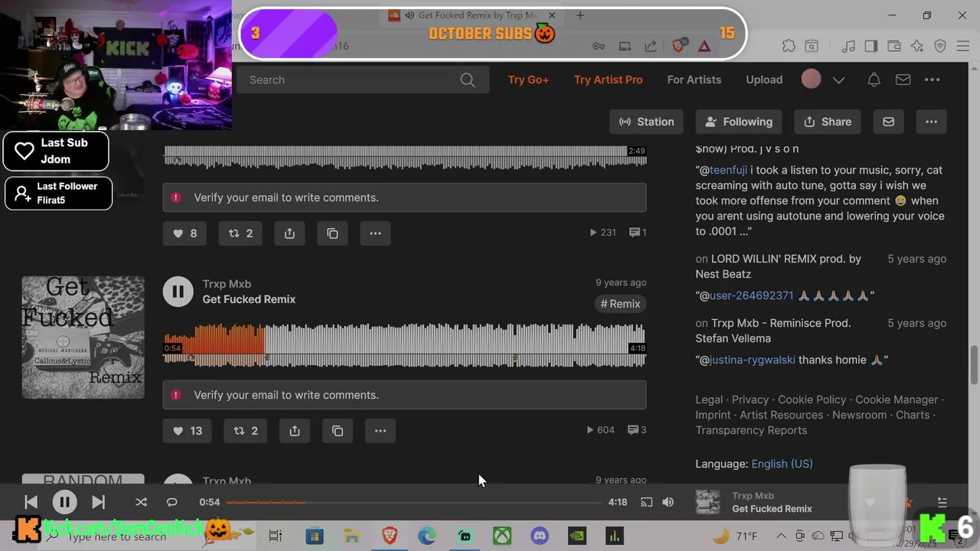Screen dimensions: 980x551
Task: Open the notifications bell
Action: coord(874,80)
